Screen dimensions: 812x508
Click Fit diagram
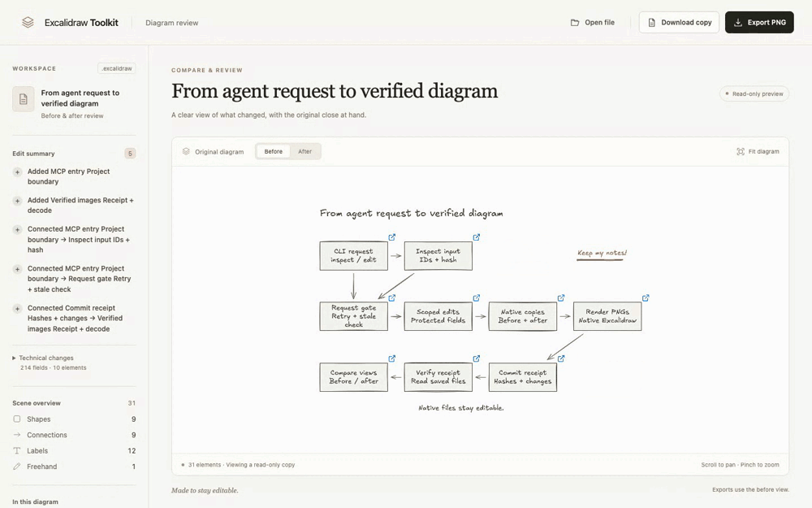tap(758, 151)
